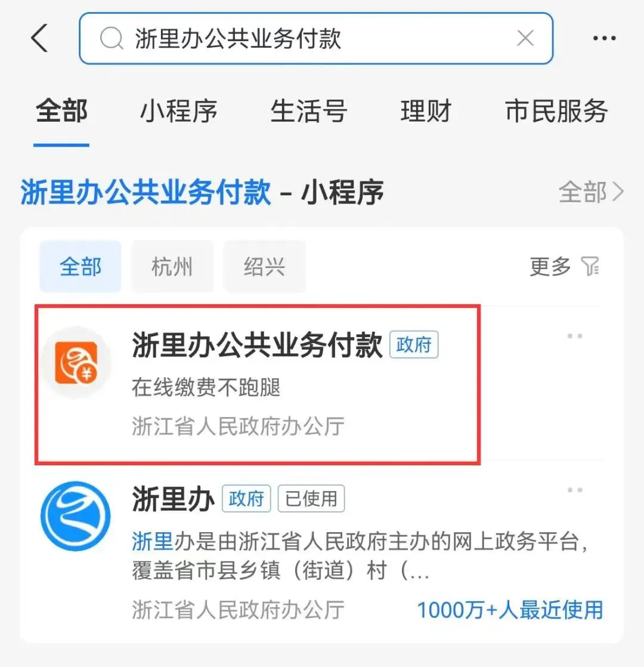Click the search magnifier icon
This screenshot has width=644, height=667.
112,38
